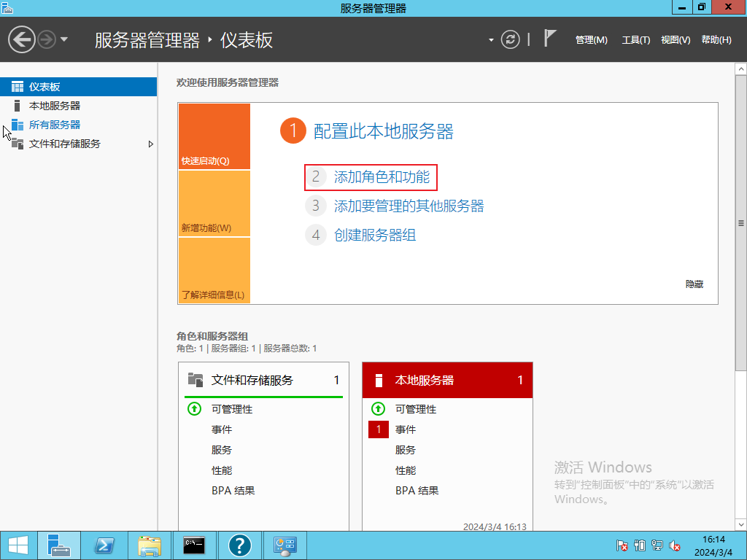Click muted speaker tray icon

click(x=674, y=545)
